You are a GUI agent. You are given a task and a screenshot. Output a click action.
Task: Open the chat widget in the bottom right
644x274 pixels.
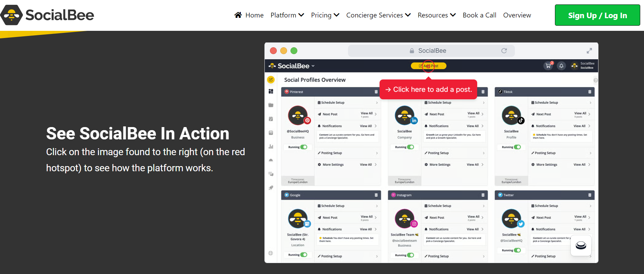(581, 246)
